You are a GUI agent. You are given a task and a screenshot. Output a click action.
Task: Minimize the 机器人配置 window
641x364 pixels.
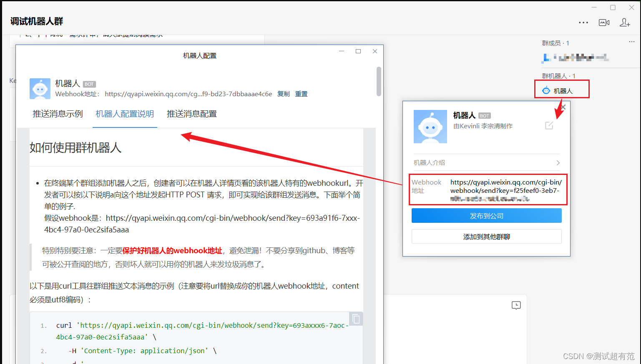pyautogui.click(x=342, y=51)
